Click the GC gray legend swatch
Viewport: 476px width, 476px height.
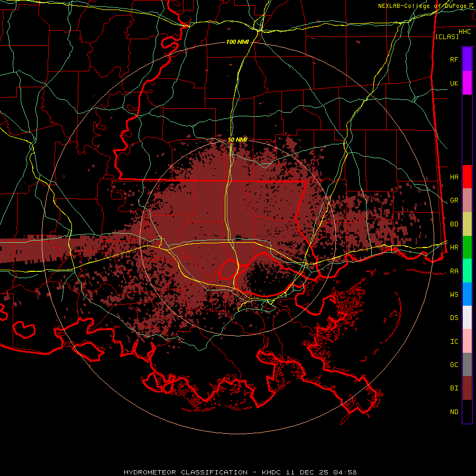pyautogui.click(x=467, y=364)
